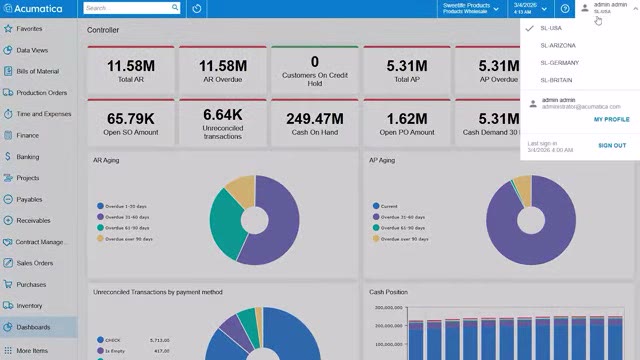Viewport: 640px width, 360px height.
Task: Click into the Search field
Action: [127, 8]
